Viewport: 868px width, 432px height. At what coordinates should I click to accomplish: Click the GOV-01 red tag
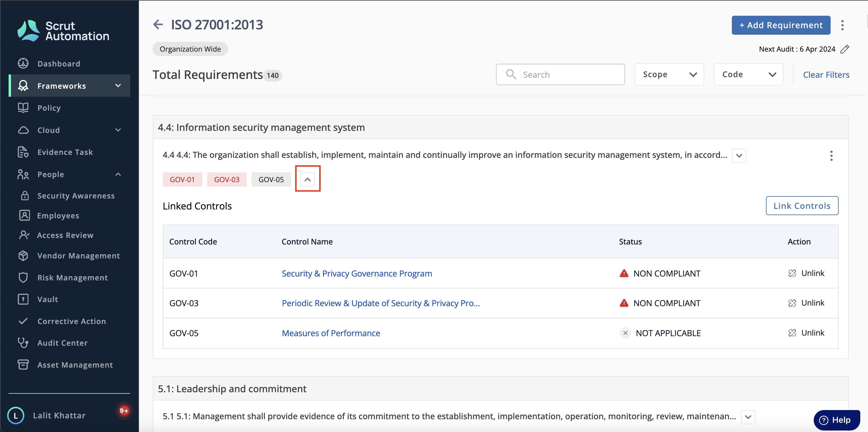pos(182,179)
